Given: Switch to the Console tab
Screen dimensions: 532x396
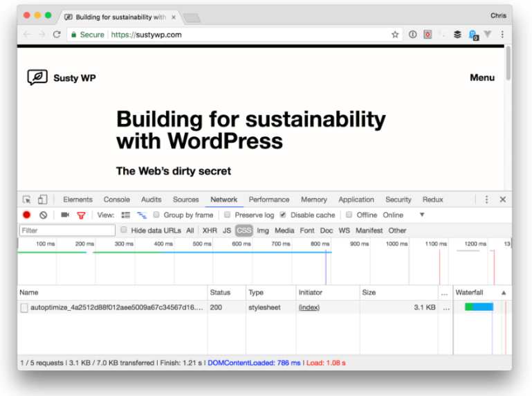Looking at the screenshot, I should pyautogui.click(x=117, y=199).
